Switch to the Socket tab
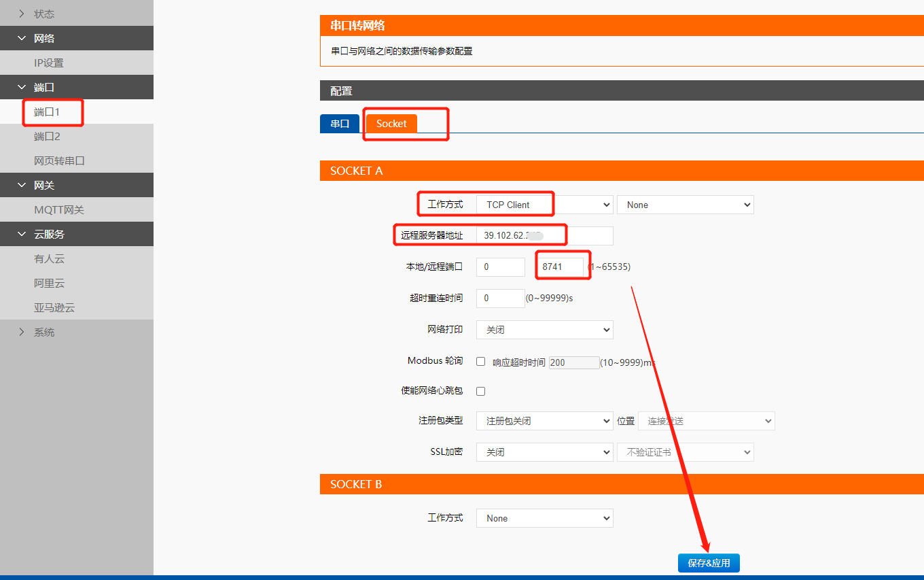This screenshot has width=924, height=580. click(391, 124)
